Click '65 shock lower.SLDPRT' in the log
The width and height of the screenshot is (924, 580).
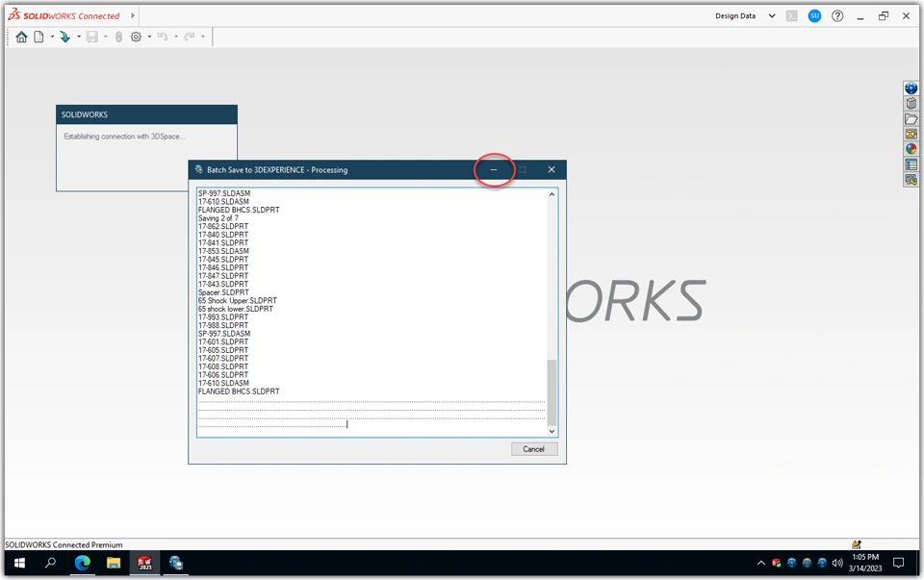(236, 309)
